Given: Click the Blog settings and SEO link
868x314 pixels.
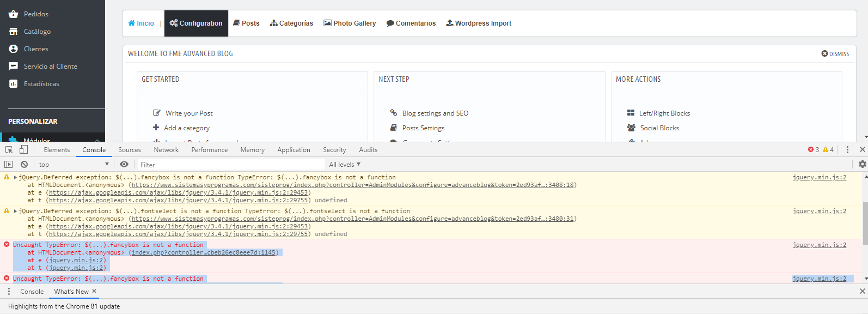Looking at the screenshot, I should pos(435,113).
